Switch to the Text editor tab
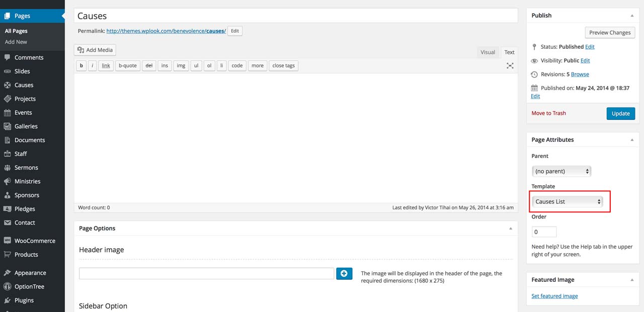The image size is (644, 312). (x=510, y=52)
